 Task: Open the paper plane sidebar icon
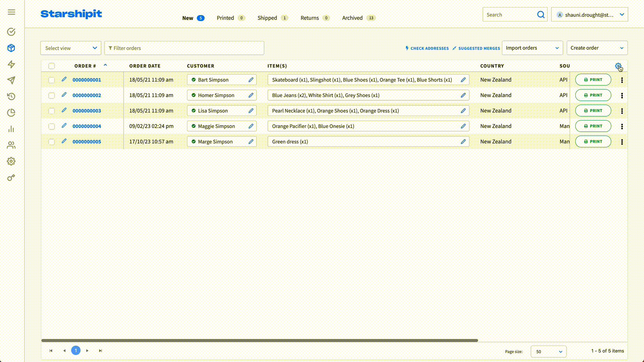click(11, 80)
